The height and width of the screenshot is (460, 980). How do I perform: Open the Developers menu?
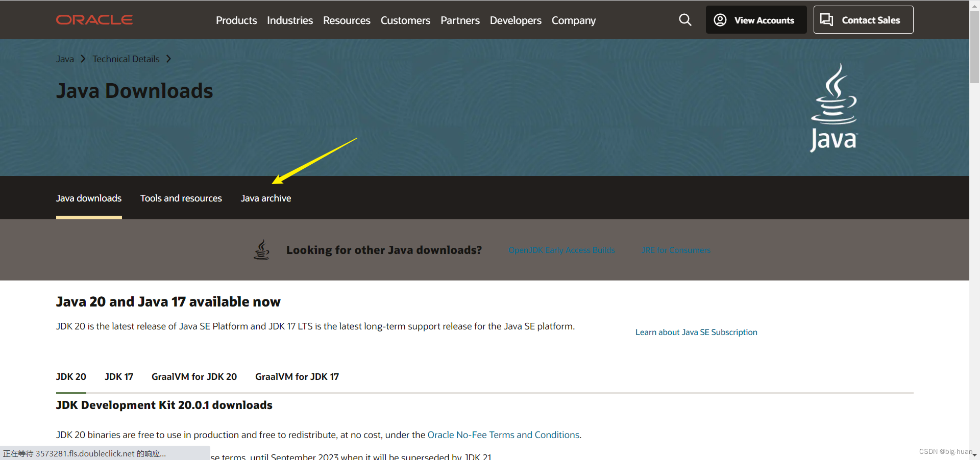point(516,20)
